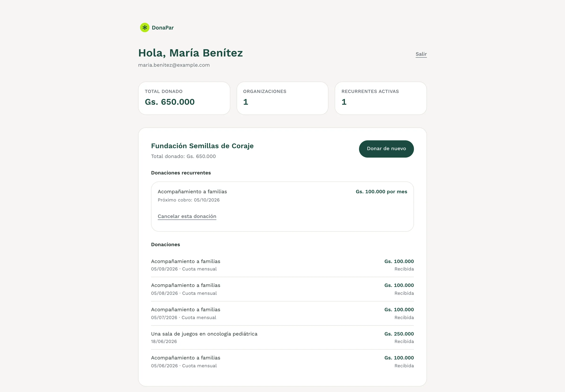
Task: Click Acompañamiento a familias in the recurring donation card
Action: coord(192,192)
